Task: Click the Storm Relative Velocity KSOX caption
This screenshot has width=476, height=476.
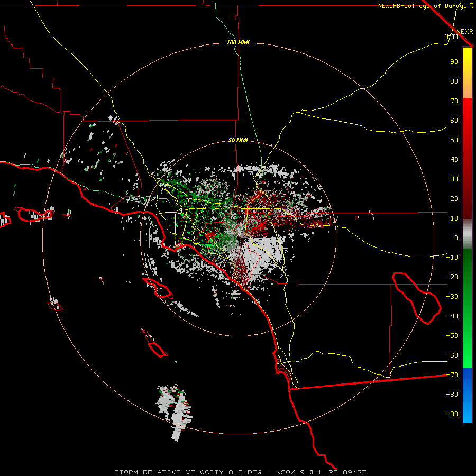Action: tap(241, 472)
